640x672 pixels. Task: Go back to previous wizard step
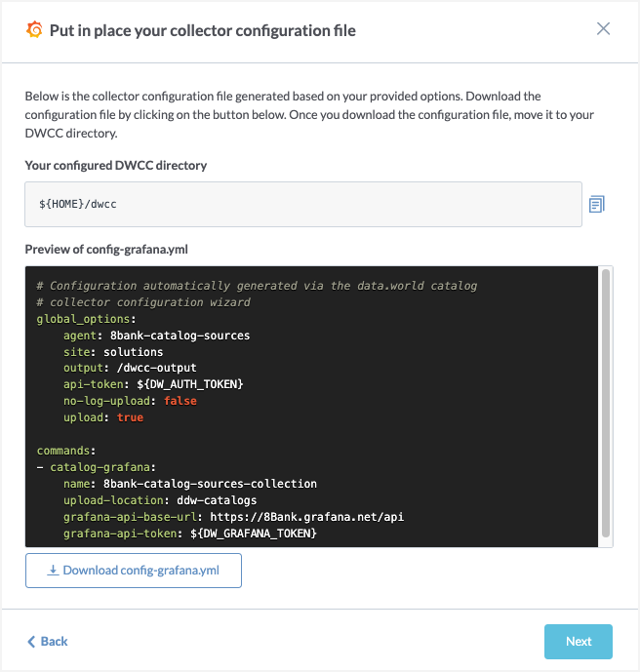[48, 641]
